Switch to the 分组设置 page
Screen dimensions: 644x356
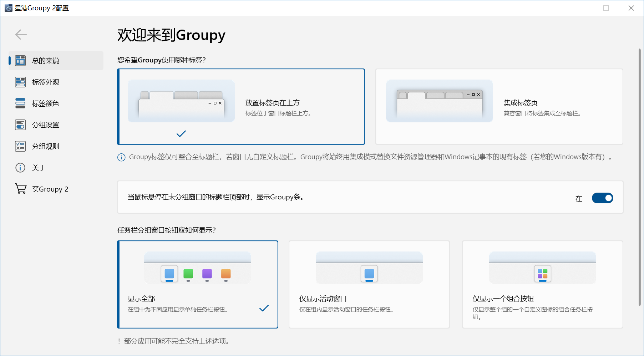tap(56, 125)
